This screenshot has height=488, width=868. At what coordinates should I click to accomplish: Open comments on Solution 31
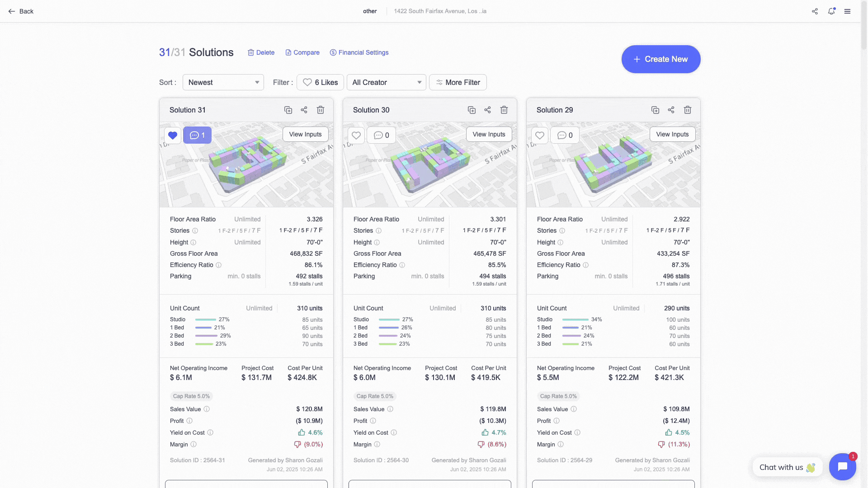[x=197, y=135]
